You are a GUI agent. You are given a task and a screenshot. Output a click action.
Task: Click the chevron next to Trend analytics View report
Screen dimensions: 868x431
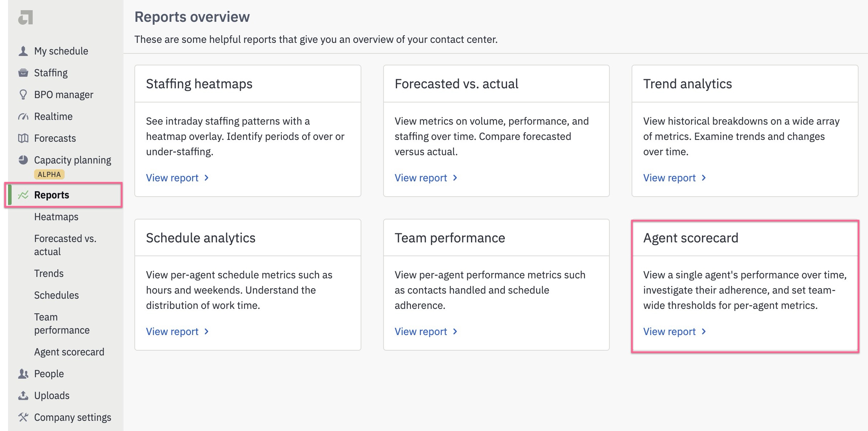click(704, 178)
